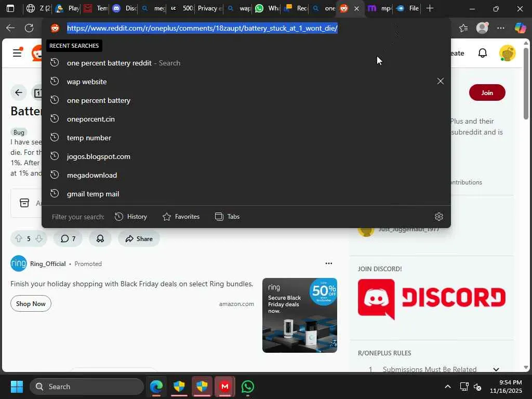The width and height of the screenshot is (532, 399).
Task: Filter search by History
Action: [131, 217]
